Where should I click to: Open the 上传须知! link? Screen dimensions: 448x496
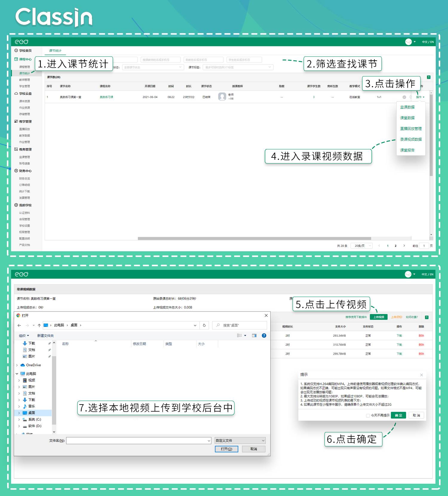point(397,317)
